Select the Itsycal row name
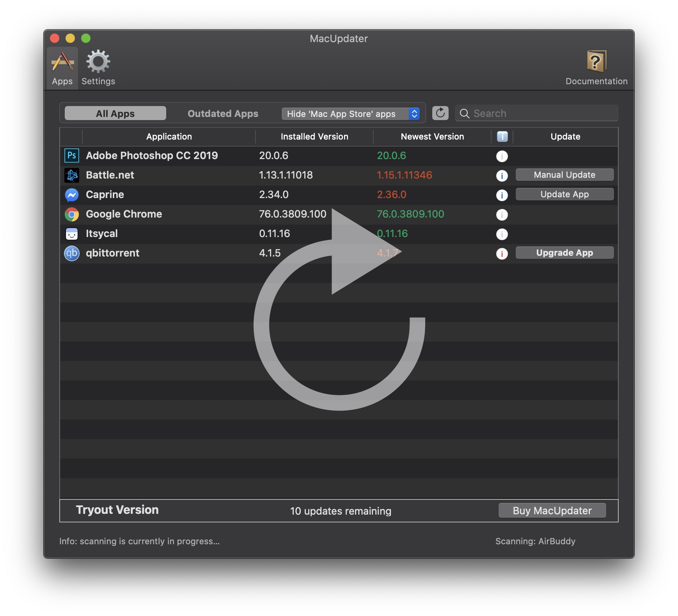 pyautogui.click(x=102, y=234)
